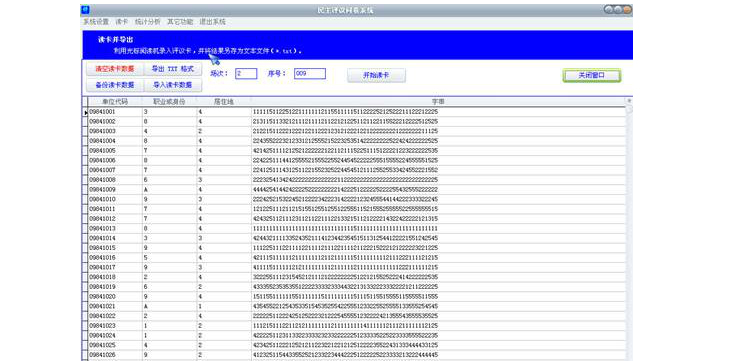Click the cell 09841002
Viewport: 740px width, 361px height.
115,122
